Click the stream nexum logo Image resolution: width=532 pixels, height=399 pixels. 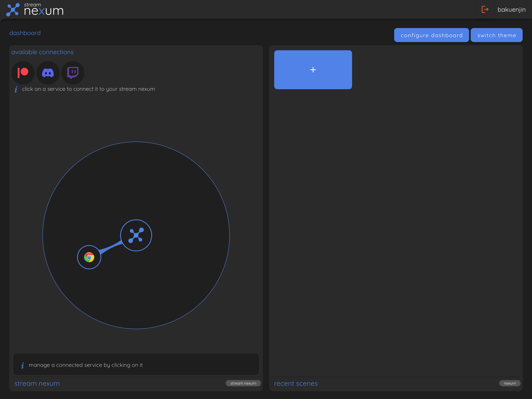pyautogui.click(x=35, y=10)
